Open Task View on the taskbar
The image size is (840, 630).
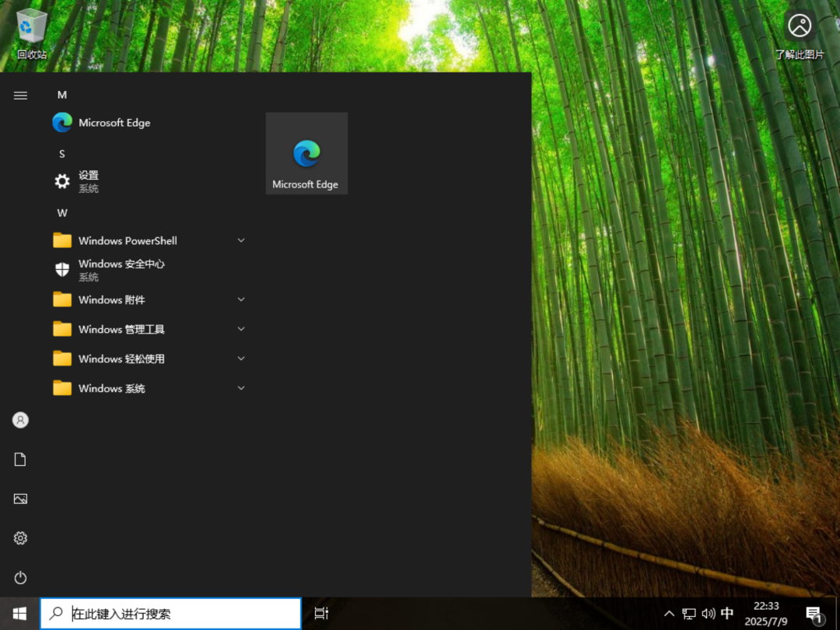321,614
